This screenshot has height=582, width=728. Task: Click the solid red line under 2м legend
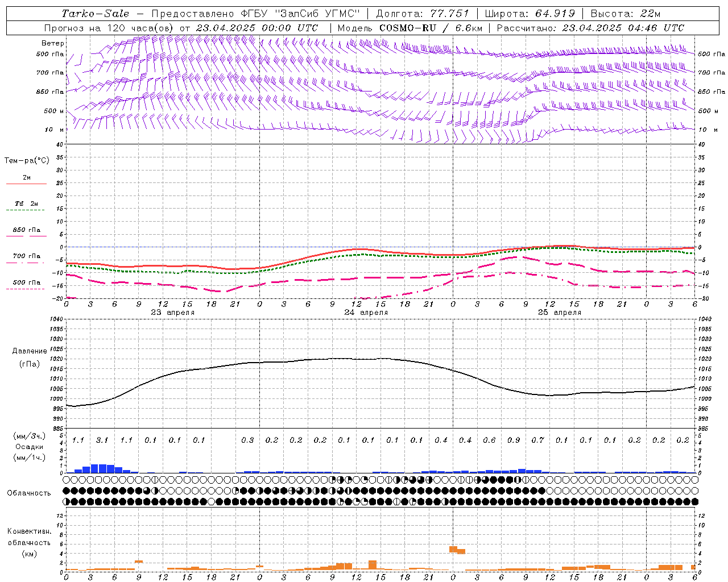(x=26, y=184)
